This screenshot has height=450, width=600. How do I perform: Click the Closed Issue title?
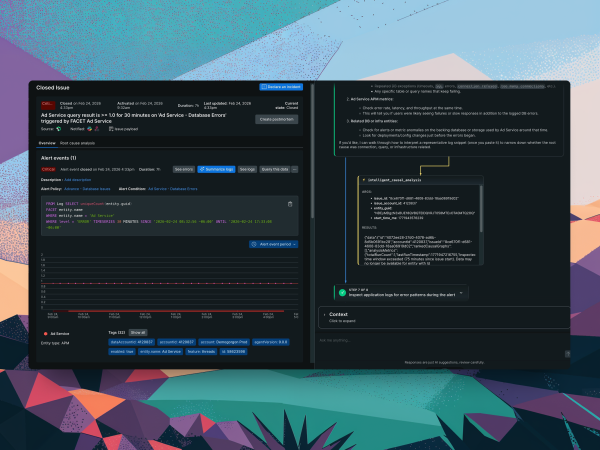tap(53, 88)
